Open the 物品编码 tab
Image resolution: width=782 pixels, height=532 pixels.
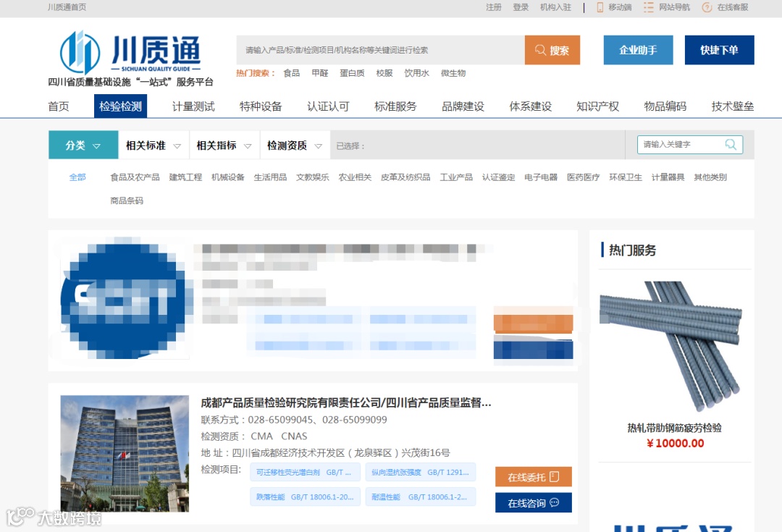(665, 106)
